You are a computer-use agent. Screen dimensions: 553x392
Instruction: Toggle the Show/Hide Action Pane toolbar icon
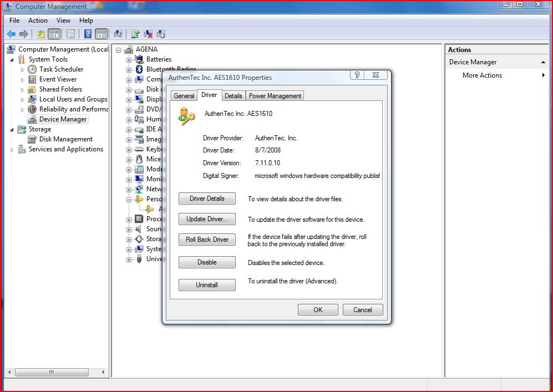[x=101, y=34]
